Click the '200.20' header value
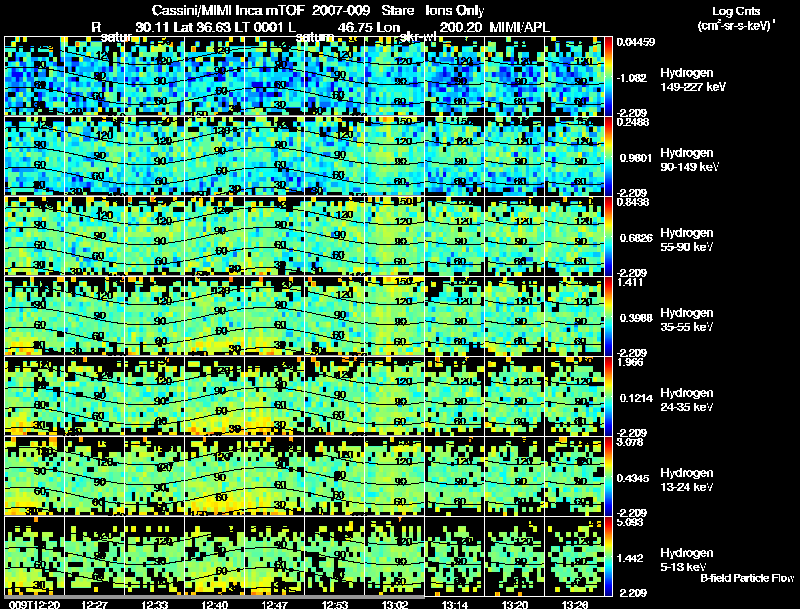 tap(461, 27)
